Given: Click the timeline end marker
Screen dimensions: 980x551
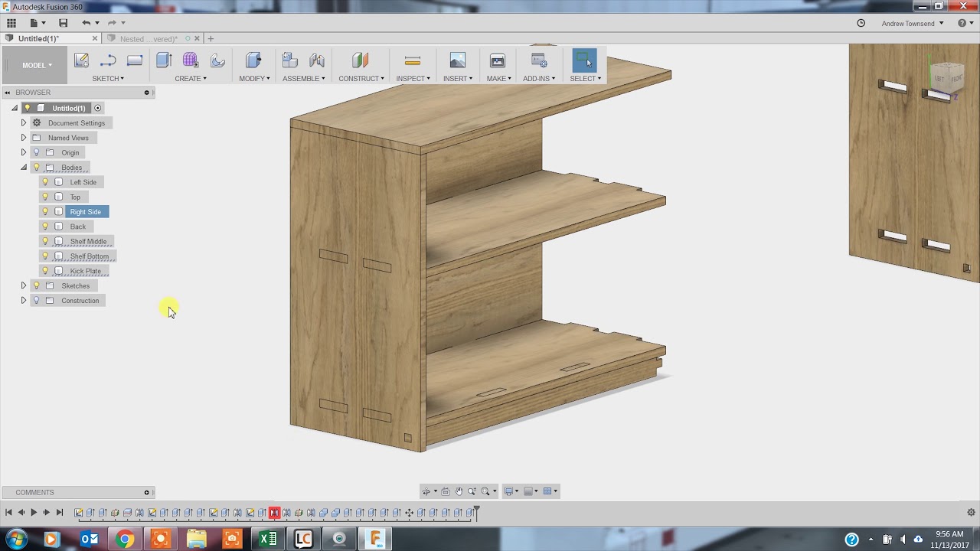Looking at the screenshot, I should [x=476, y=513].
